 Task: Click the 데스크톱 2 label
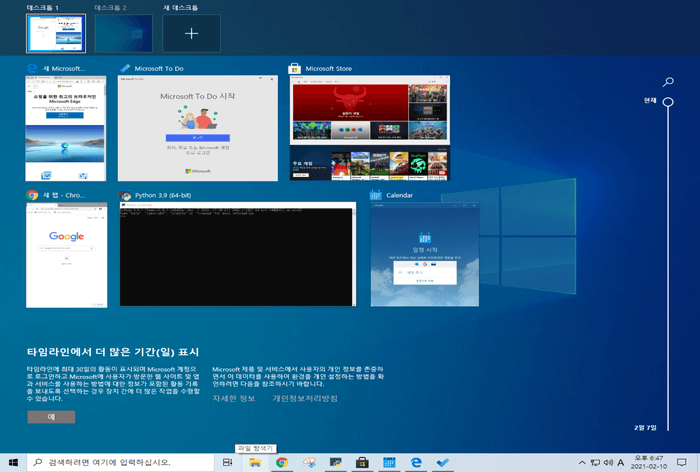tap(110, 8)
